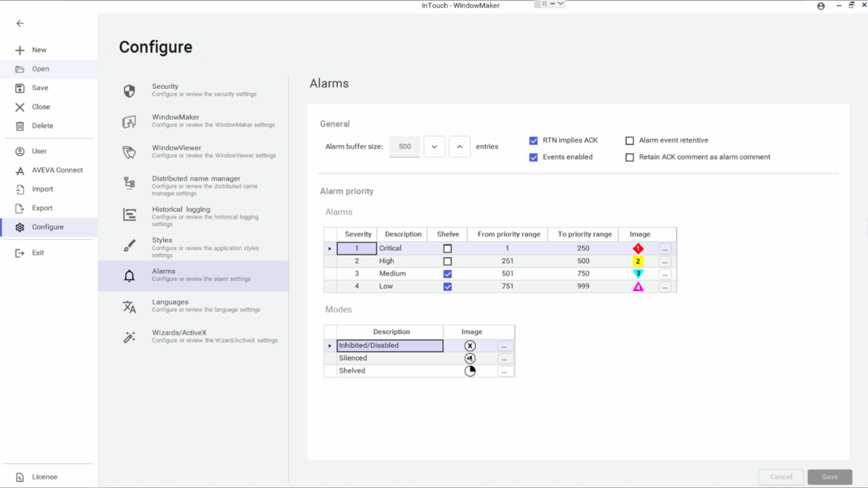The width and height of the screenshot is (868, 488).
Task: Click the row selector arrow for Critical row
Action: (x=330, y=249)
